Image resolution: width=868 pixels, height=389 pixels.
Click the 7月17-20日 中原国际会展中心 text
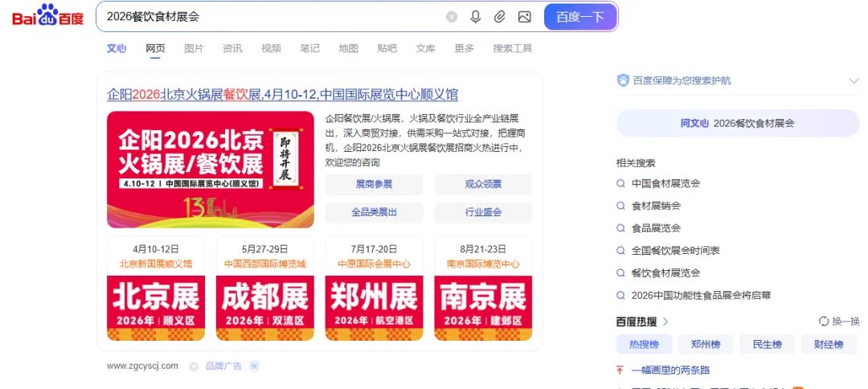click(375, 256)
